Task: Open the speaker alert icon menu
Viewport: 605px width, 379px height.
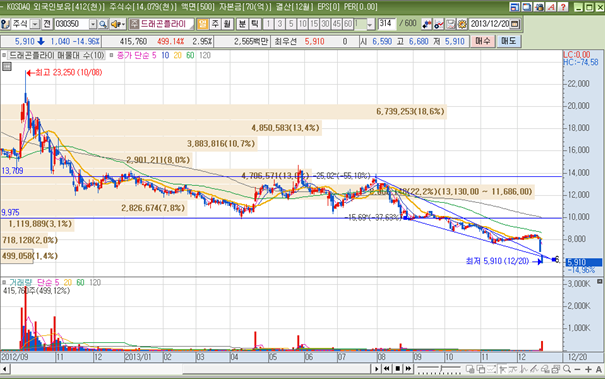Action: click(117, 24)
